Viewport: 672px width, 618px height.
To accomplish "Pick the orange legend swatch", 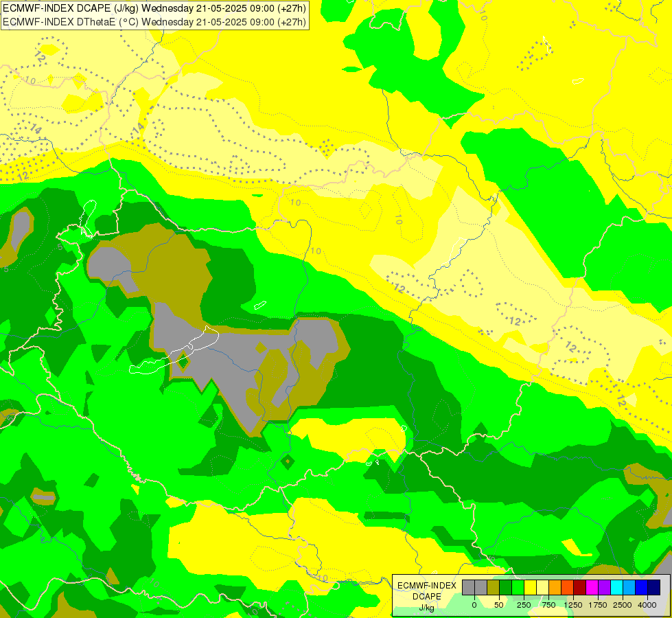I will (x=555, y=587).
